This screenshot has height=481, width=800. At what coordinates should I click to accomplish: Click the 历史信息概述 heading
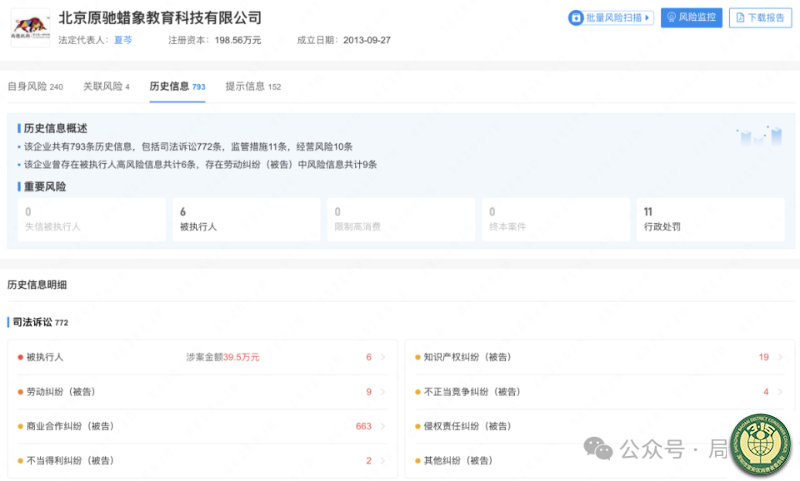[x=55, y=129]
